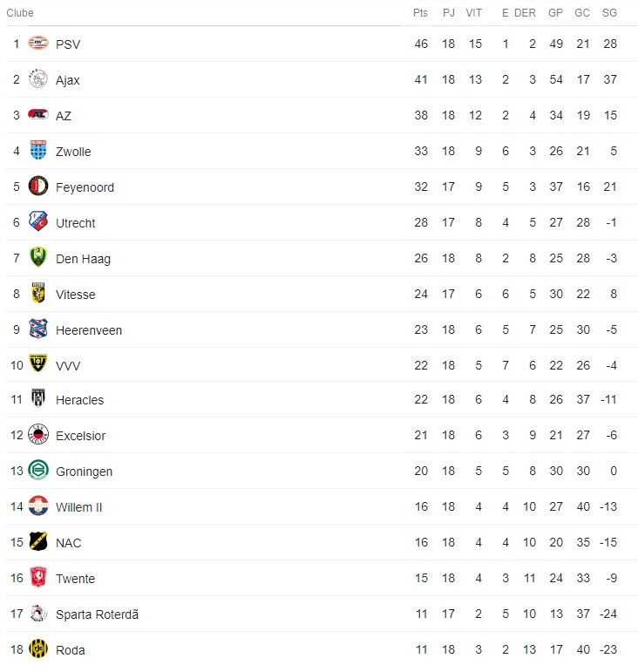This screenshot has width=638, height=672.
Task: Click the Sparta Roterdã team name
Action: (x=98, y=614)
